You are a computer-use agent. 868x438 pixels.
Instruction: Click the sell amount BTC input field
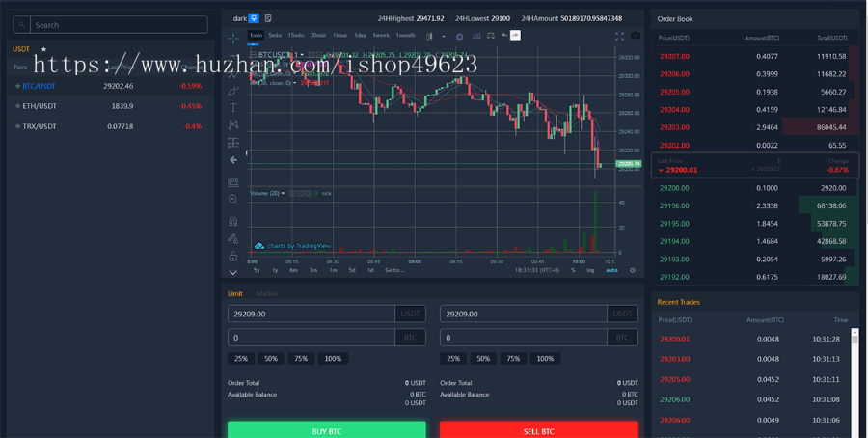click(x=523, y=338)
